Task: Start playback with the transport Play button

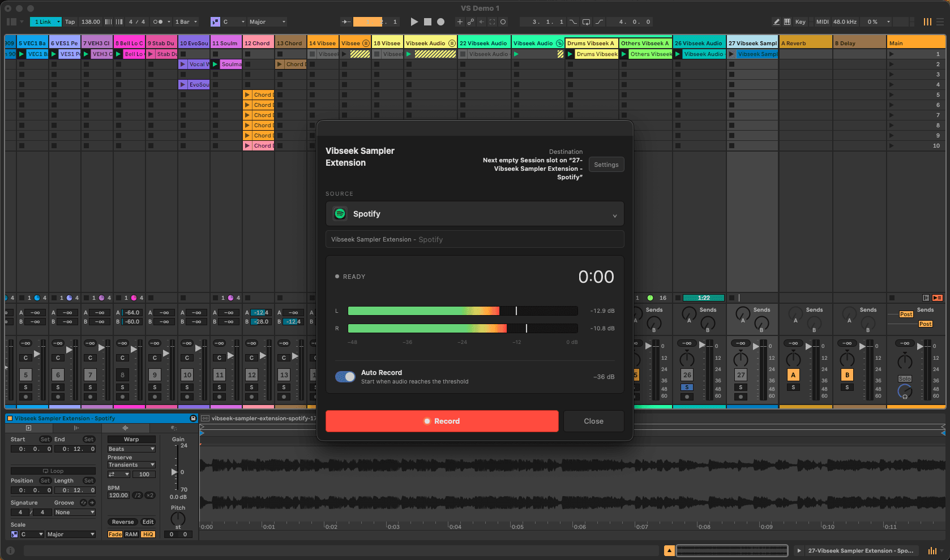Action: click(x=414, y=21)
